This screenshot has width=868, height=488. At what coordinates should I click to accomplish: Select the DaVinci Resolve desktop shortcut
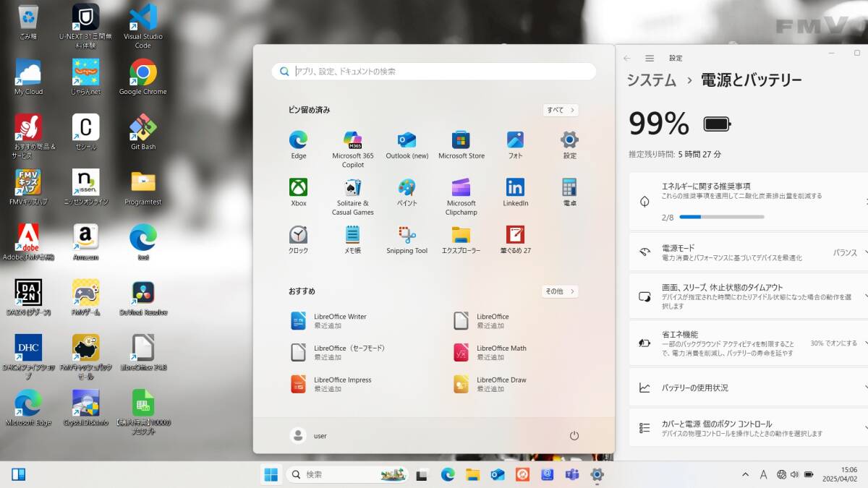click(x=143, y=298)
